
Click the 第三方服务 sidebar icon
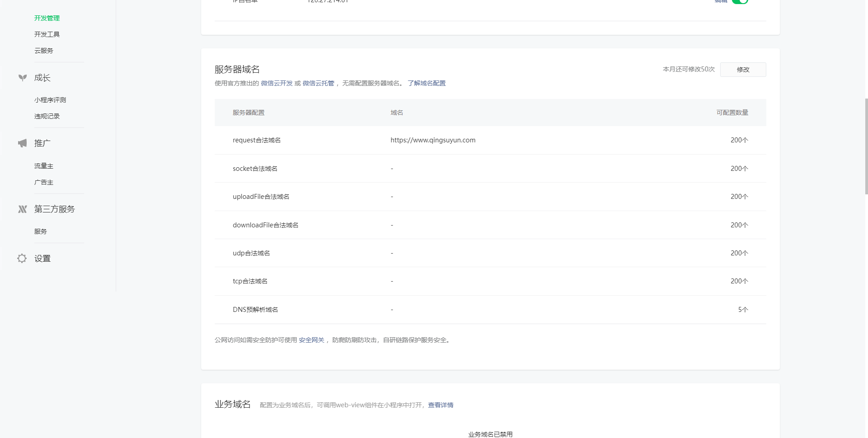click(22, 209)
